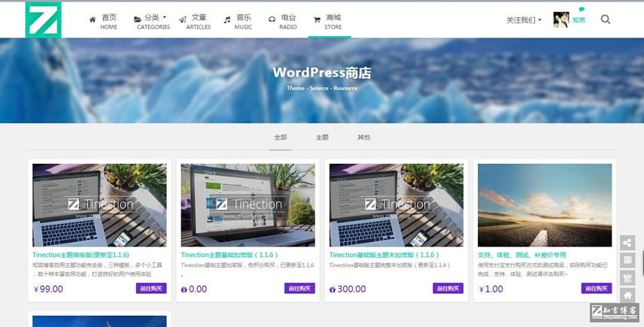Open the 文章 ARTICLES menu
The height and width of the screenshot is (327, 644).
199,22
